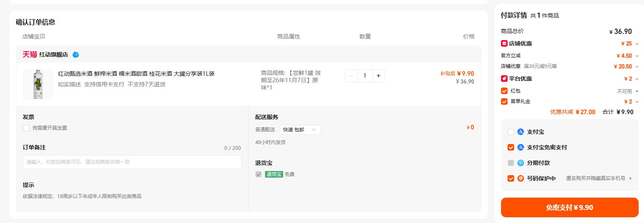Open the 快递 包邮 delivery dropdown

tap(300, 130)
